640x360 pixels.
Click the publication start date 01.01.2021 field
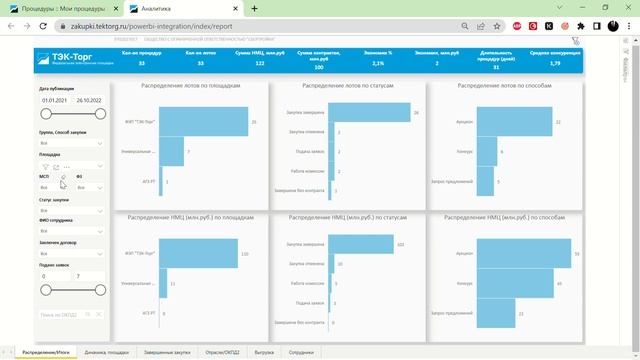click(54, 100)
